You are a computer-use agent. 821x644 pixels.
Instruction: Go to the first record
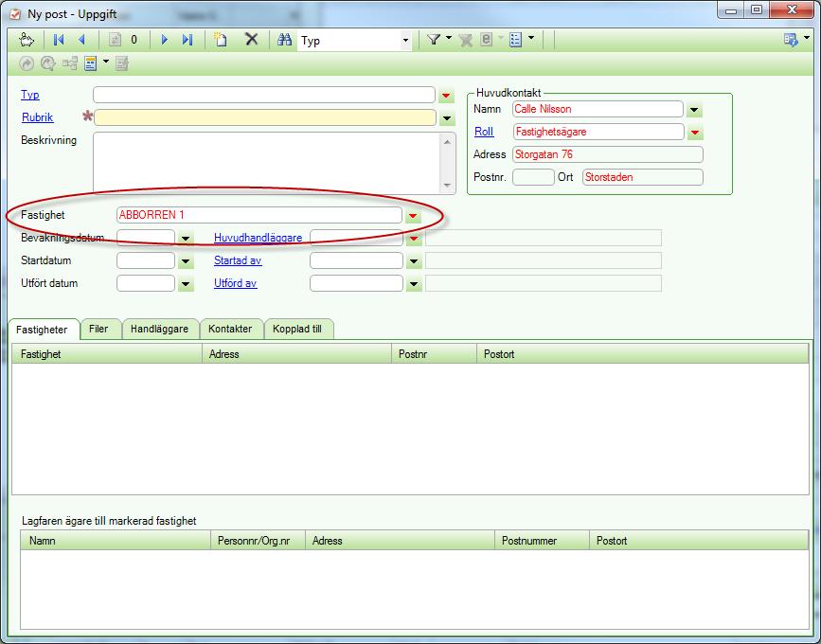click(59, 40)
